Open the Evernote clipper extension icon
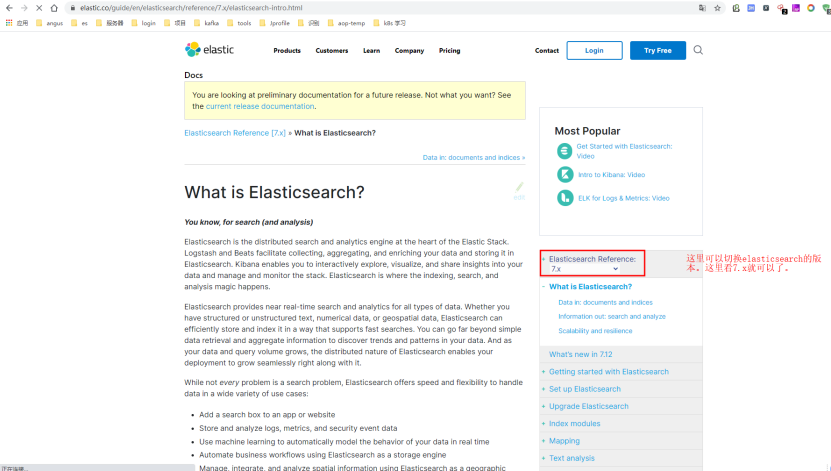The width and height of the screenshot is (831, 471). point(736,8)
